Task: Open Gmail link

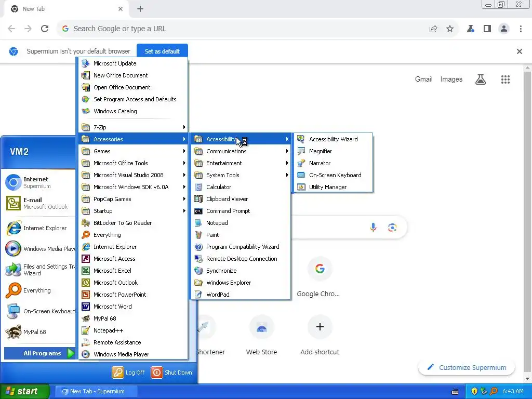Action: click(x=423, y=79)
